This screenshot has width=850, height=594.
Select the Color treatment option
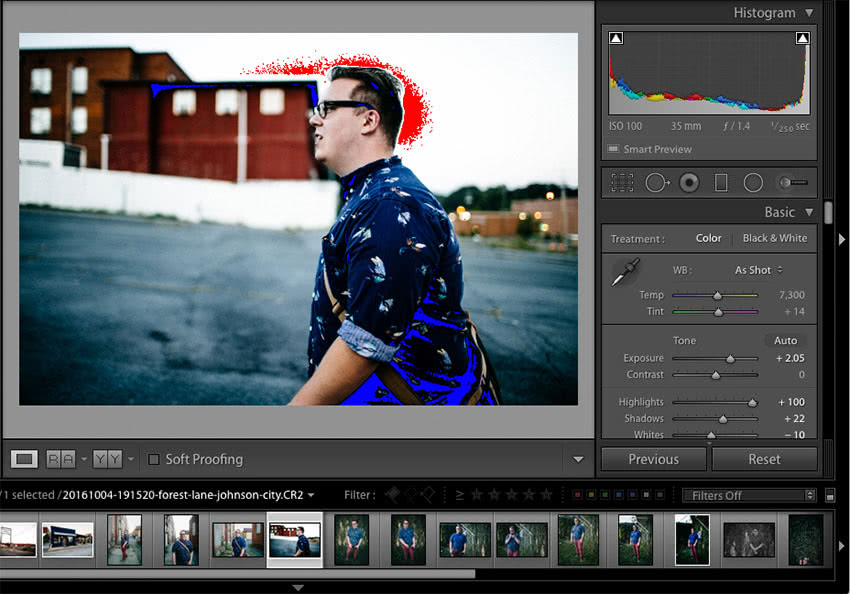(x=708, y=239)
